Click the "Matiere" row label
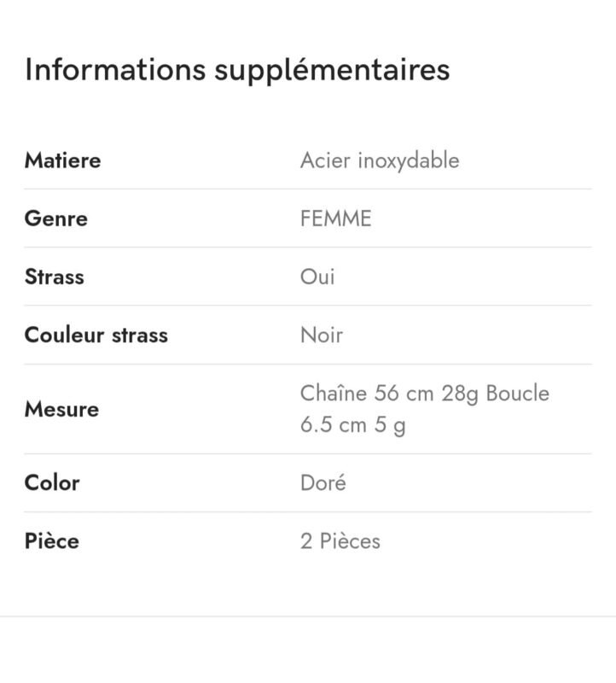This screenshot has height=683, width=616. coord(62,161)
